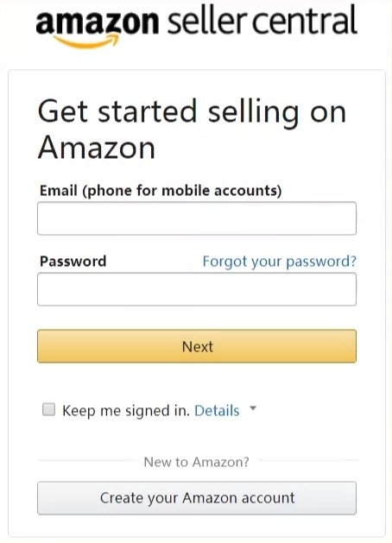Click the yellow Next button
The width and height of the screenshot is (392, 543).
tap(197, 346)
